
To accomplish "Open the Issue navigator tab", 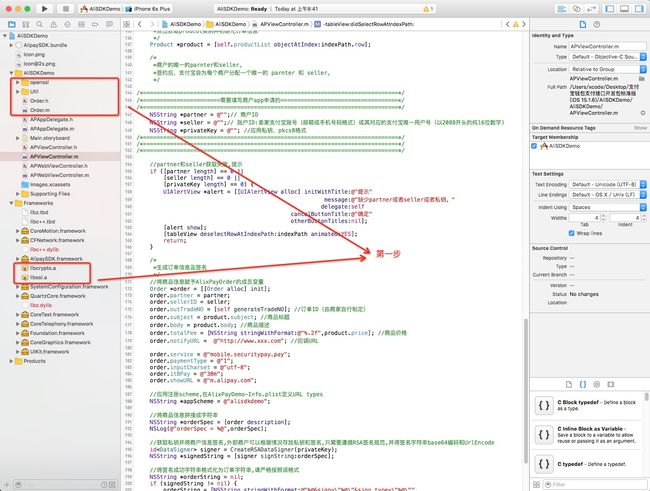I will (53, 24).
